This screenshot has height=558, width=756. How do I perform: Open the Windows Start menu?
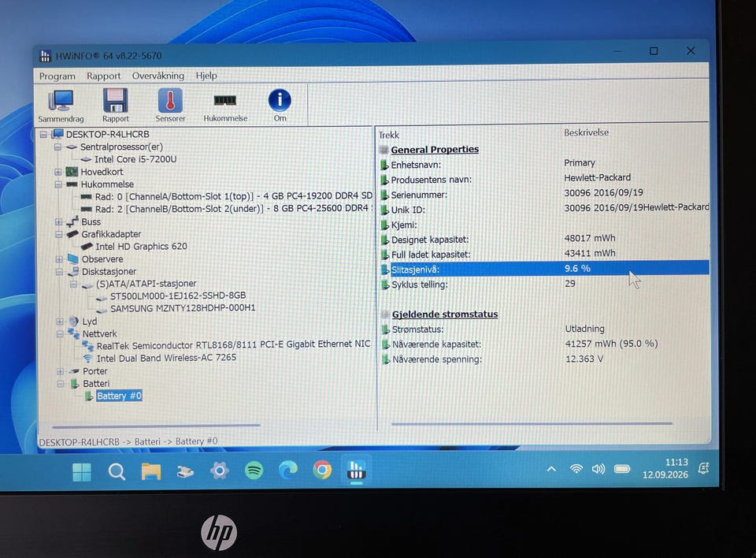pyautogui.click(x=81, y=472)
